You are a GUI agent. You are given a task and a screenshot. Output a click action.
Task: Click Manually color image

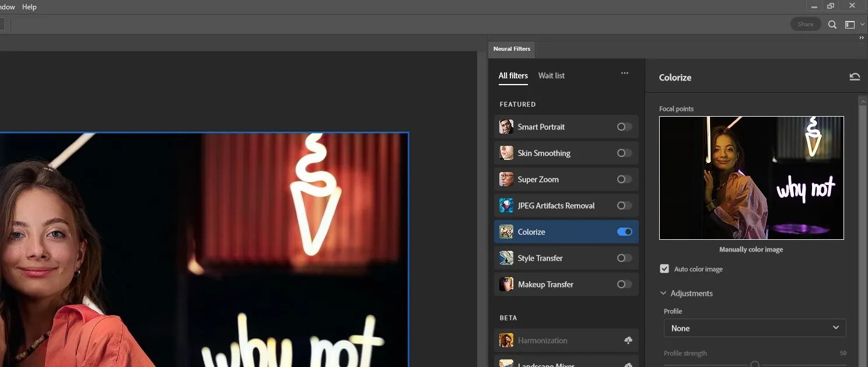pyautogui.click(x=751, y=249)
